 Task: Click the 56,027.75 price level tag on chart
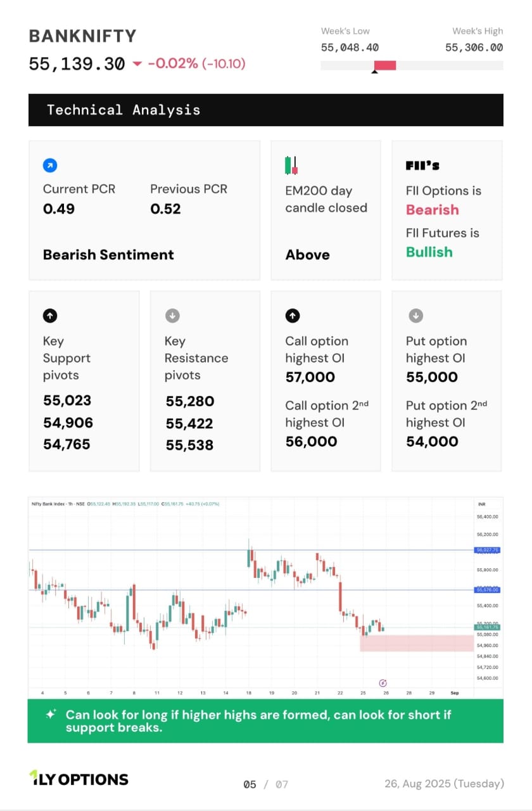[x=487, y=550]
